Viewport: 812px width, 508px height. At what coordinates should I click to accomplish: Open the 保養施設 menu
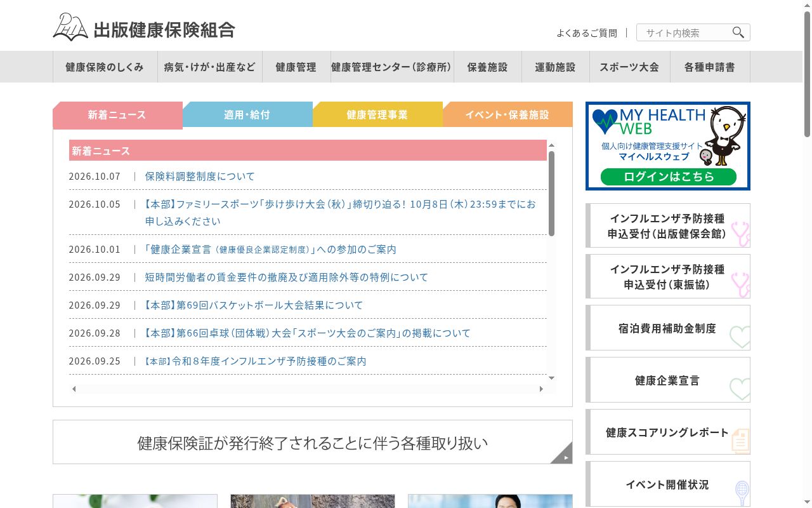click(488, 67)
